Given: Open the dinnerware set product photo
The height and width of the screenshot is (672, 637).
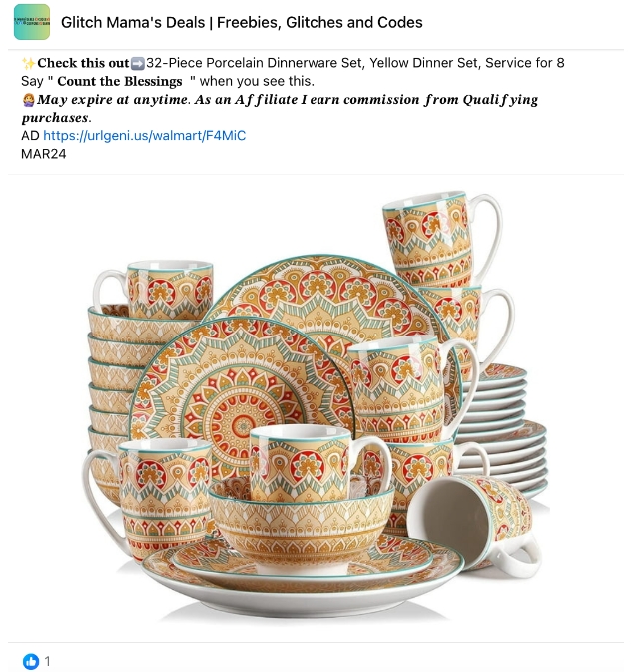Looking at the screenshot, I should [316, 407].
